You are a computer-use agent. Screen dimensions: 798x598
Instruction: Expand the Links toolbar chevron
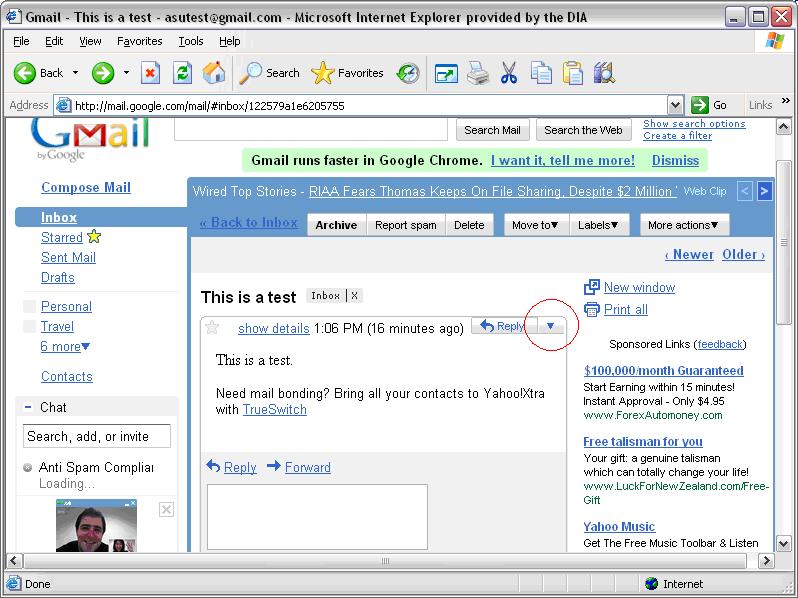click(785, 100)
